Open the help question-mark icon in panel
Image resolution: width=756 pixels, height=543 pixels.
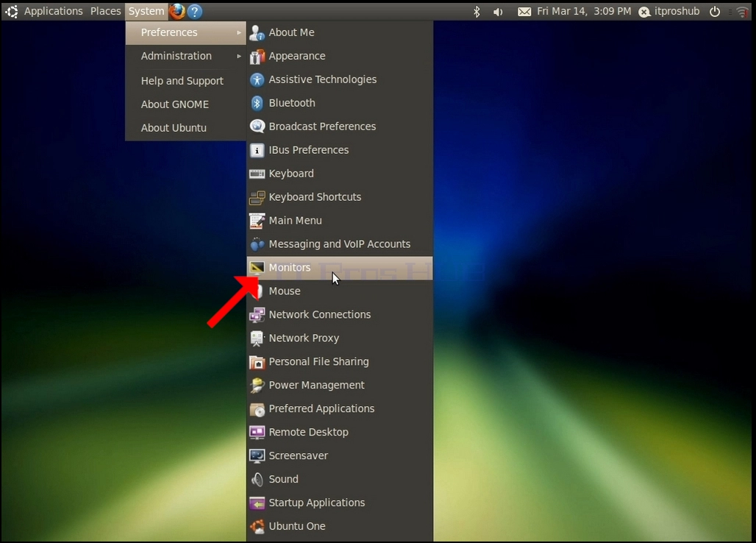[x=195, y=11]
